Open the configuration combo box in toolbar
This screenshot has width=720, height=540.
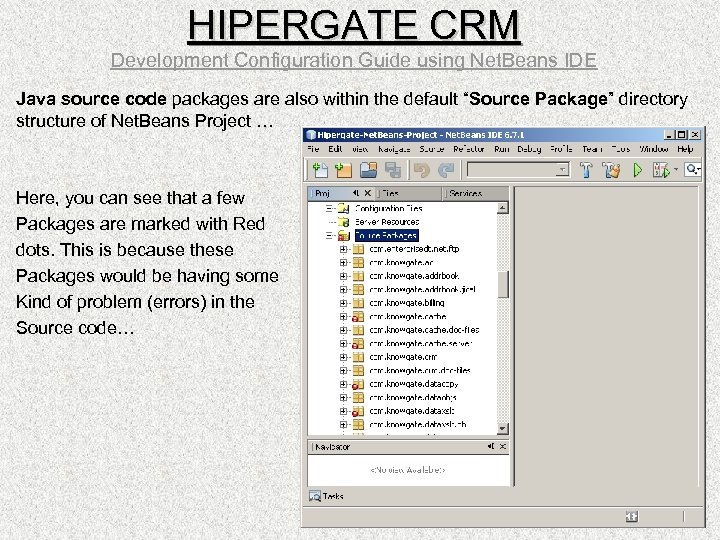pyautogui.click(x=518, y=169)
